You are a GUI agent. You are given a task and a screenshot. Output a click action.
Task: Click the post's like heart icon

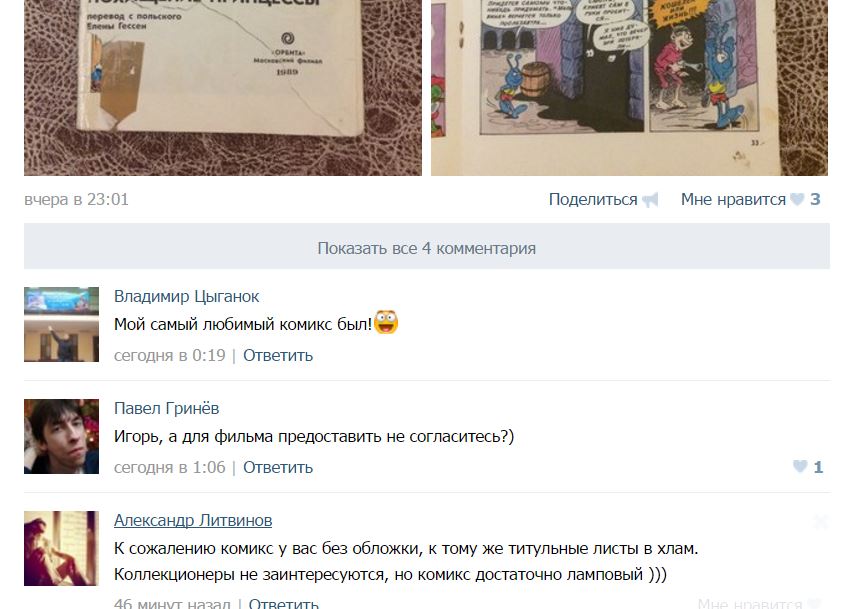point(797,199)
